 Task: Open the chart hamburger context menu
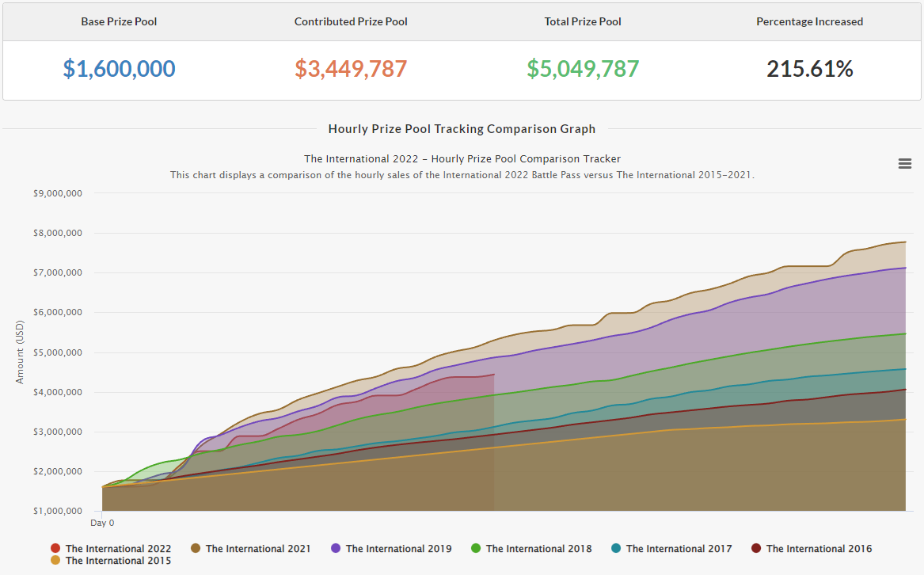click(904, 163)
